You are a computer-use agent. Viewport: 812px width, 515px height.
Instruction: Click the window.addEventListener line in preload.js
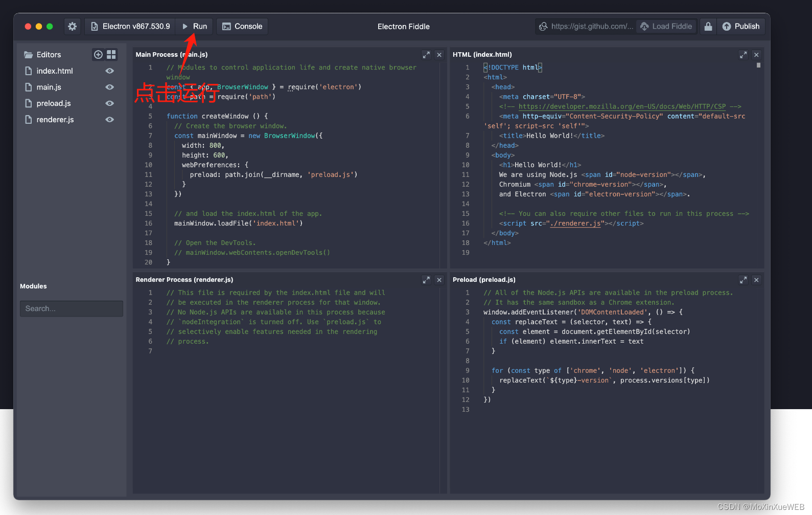click(x=583, y=312)
